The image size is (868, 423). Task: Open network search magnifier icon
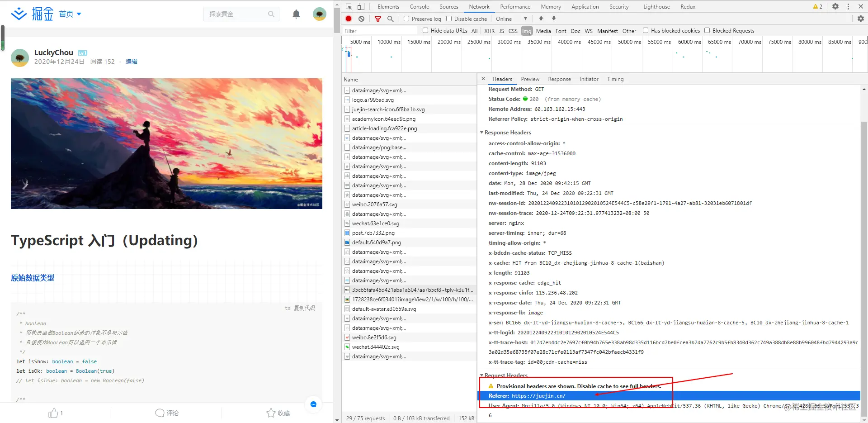391,19
